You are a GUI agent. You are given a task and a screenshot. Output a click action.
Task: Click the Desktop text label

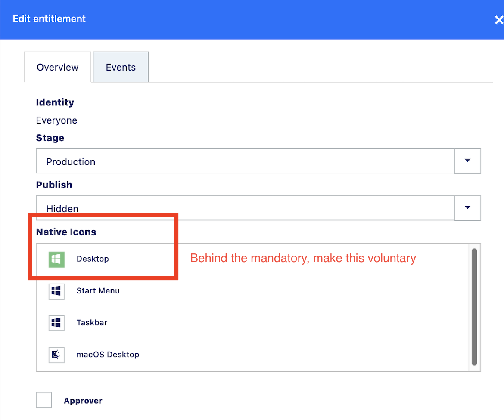click(x=93, y=259)
